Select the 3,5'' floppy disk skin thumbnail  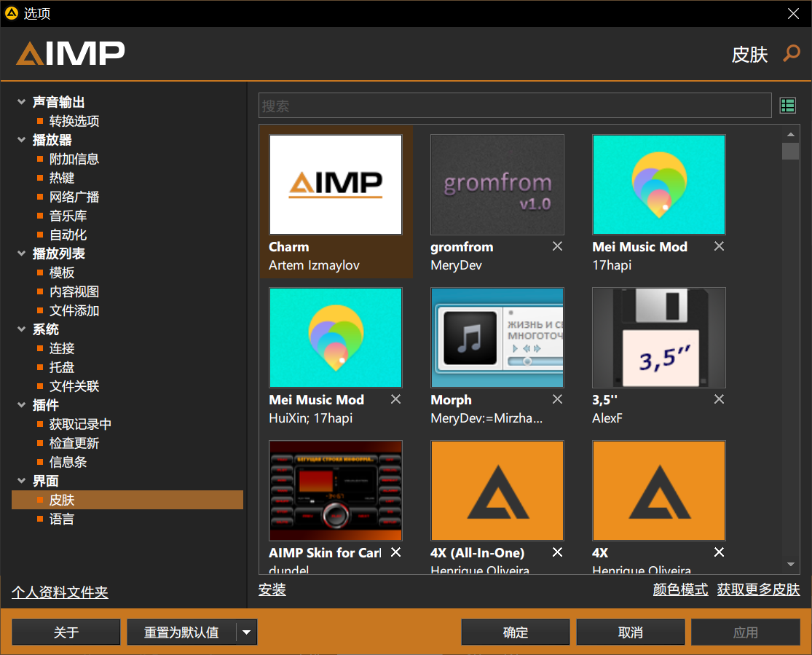coord(659,337)
